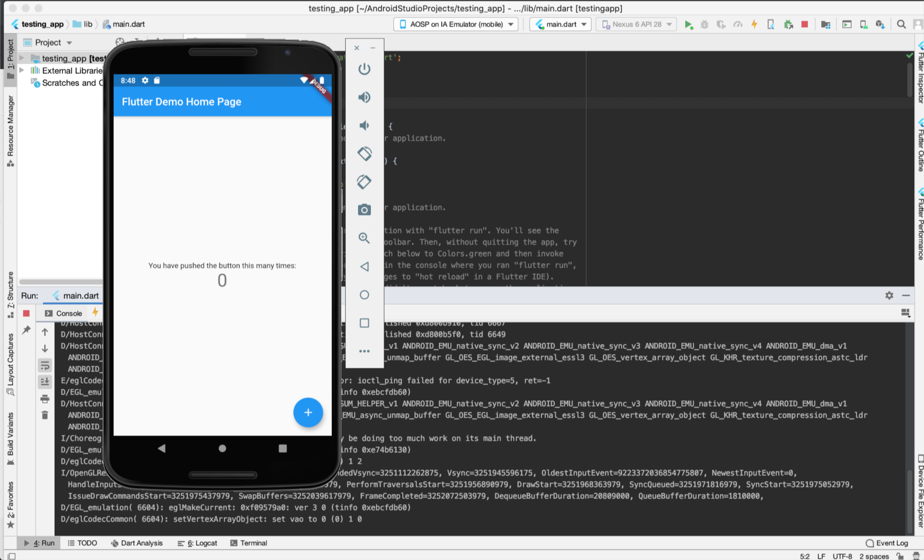
Task: Open emulator extended controls (three dots)
Action: click(364, 351)
